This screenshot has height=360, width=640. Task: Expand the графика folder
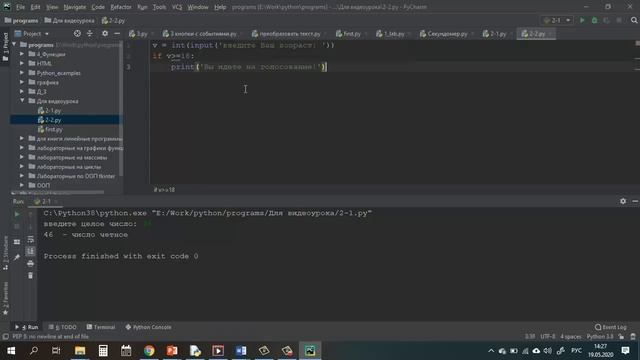(22, 82)
